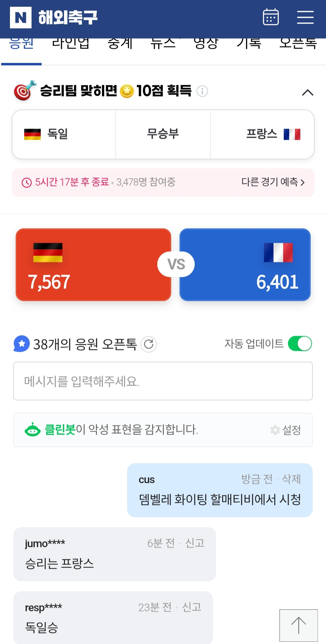Tap the scroll-to-top arrow button
The height and width of the screenshot is (644, 326).
(298, 625)
